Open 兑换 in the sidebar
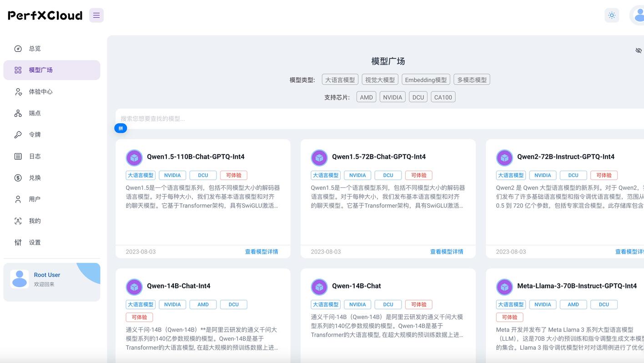Image resolution: width=644 pixels, height=363 pixels. coord(52,178)
